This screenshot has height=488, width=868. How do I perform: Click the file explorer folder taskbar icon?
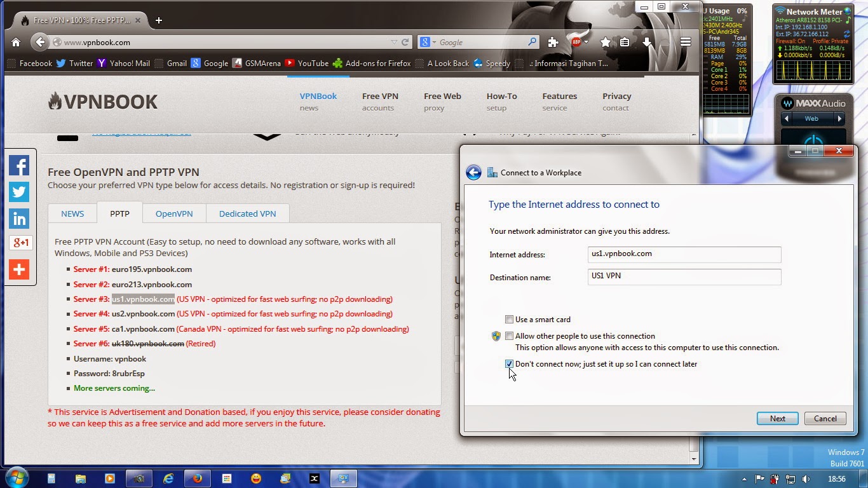(x=81, y=478)
